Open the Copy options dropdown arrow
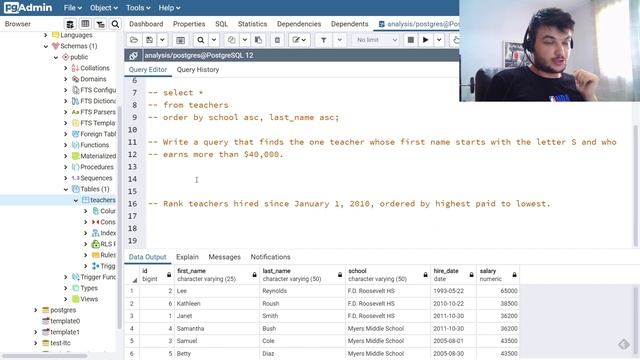The width and height of the screenshot is (640, 360). tap(244, 40)
